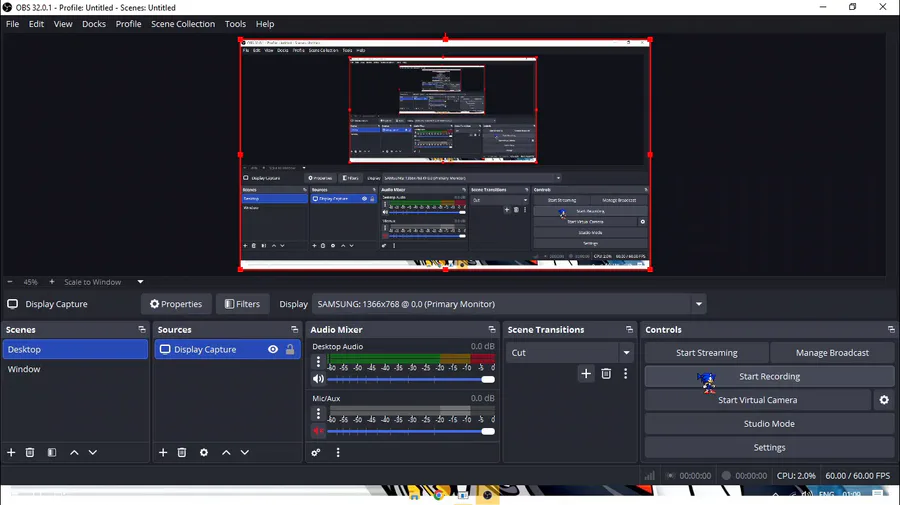The height and width of the screenshot is (505, 900).
Task: Open Audio Mixer bottom three-dot menu
Action: [x=338, y=452]
